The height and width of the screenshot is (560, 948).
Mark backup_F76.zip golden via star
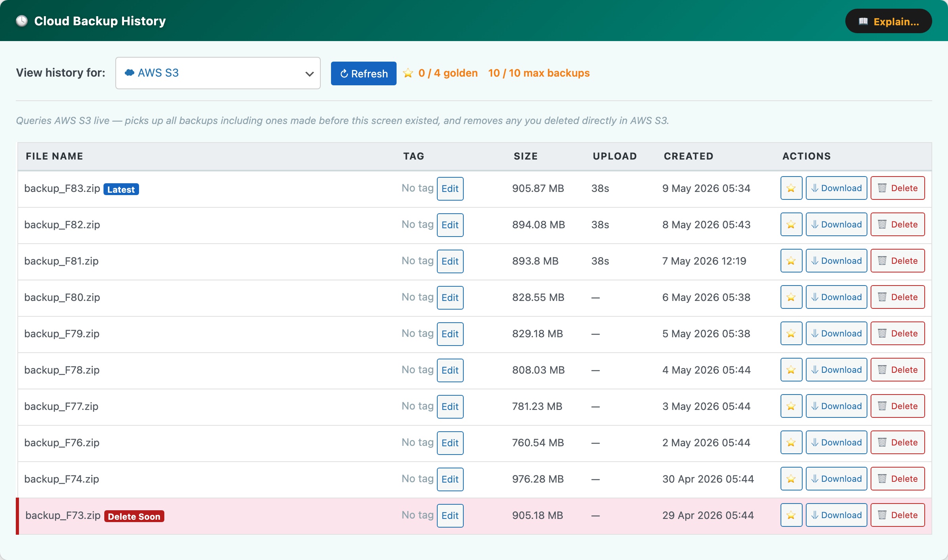pyautogui.click(x=791, y=443)
